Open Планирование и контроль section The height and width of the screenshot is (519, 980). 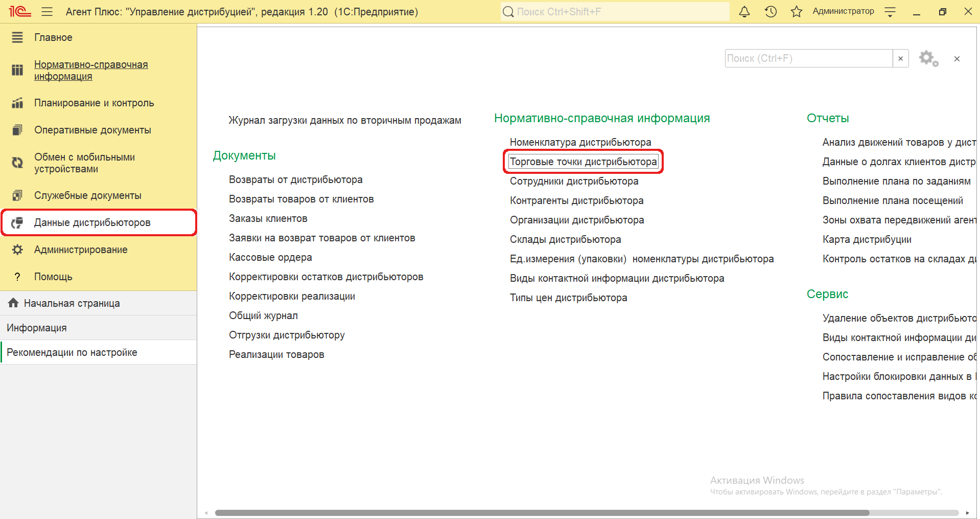[94, 103]
